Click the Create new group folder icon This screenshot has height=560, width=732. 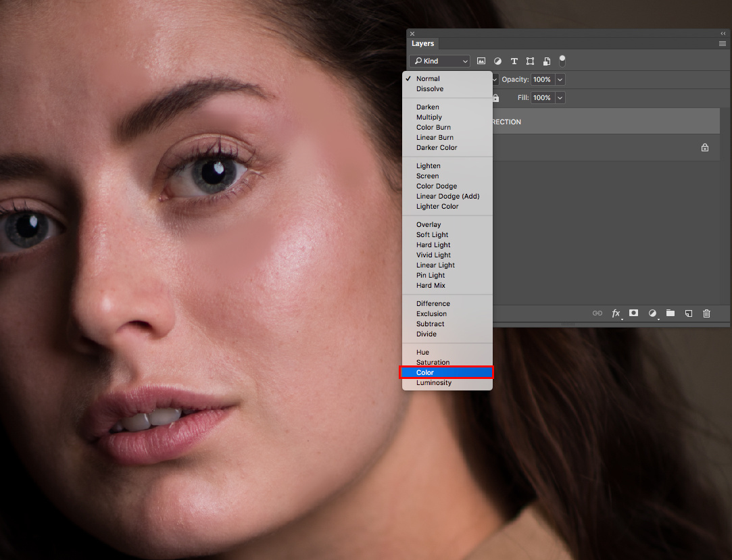(x=670, y=313)
